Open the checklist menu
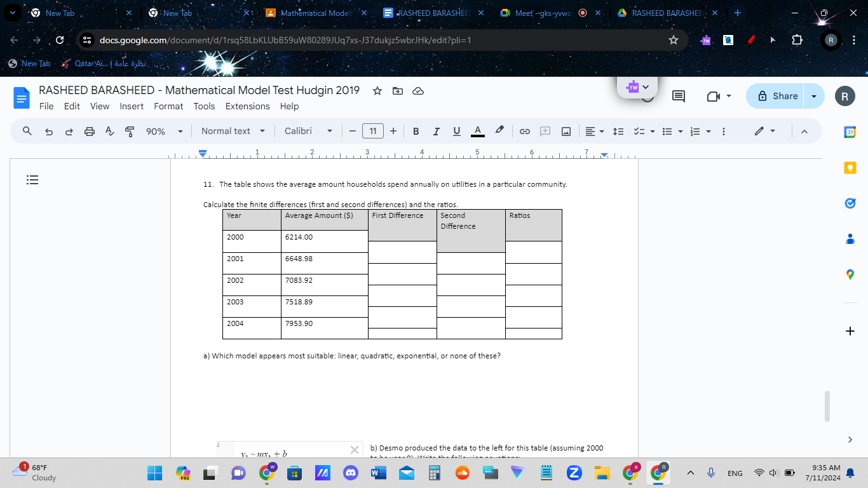Image resolution: width=868 pixels, height=488 pixels. pos(643,131)
